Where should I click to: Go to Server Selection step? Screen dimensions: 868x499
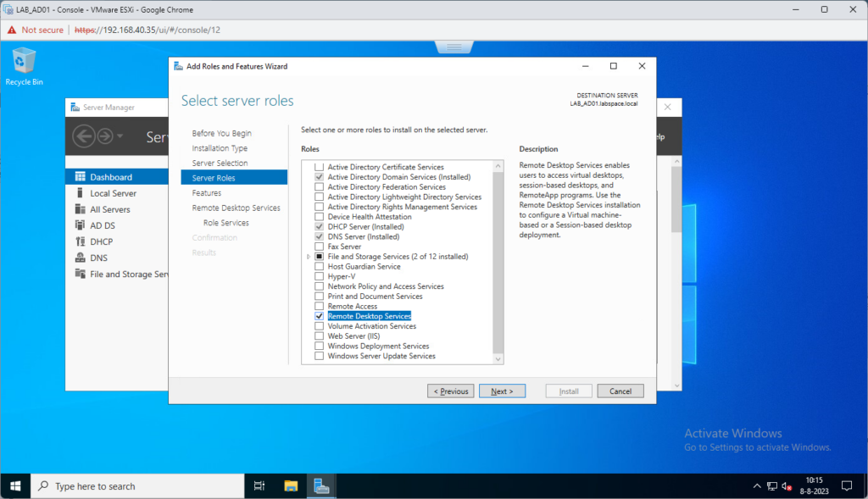point(220,164)
